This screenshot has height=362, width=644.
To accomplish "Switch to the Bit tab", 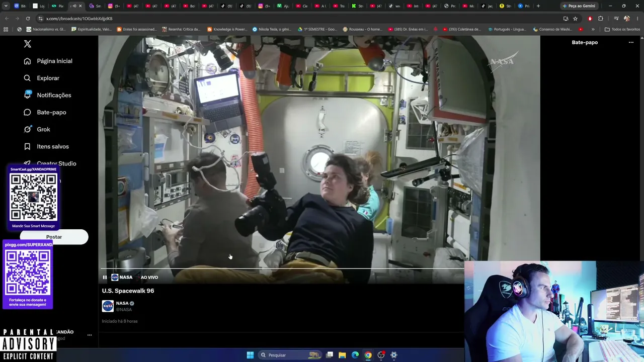I will [20, 6].
